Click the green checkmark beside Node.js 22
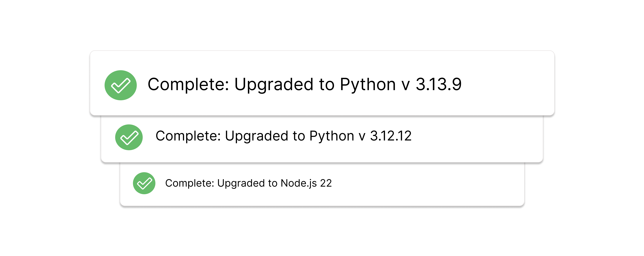Screen dimensions: 644x256 [x=144, y=183]
